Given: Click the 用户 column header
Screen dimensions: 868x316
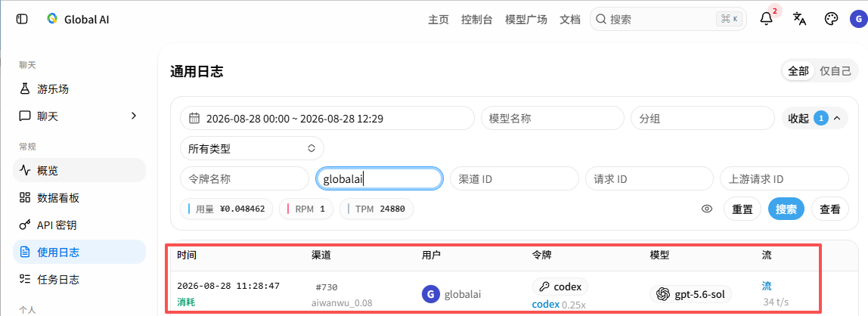Looking at the screenshot, I should coord(431,255).
